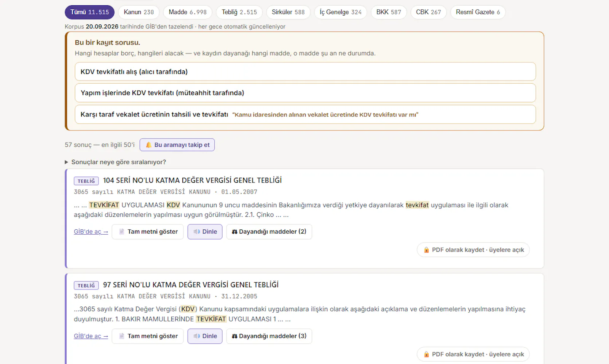Open 97 Seri No'lu KDV Genel Tebliği title
Viewport: 609px width, 364px height.
click(x=191, y=285)
